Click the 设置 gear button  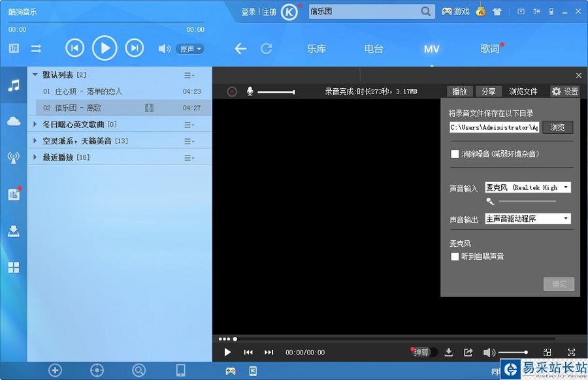coord(564,91)
